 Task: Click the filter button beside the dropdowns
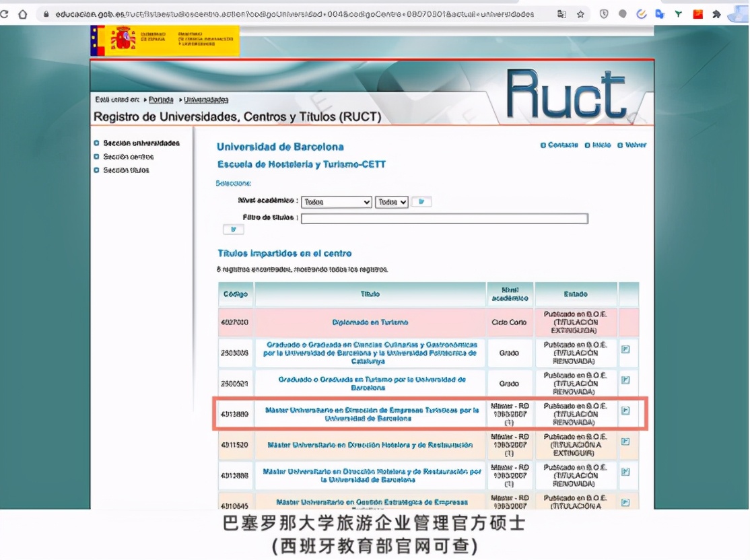pos(421,202)
